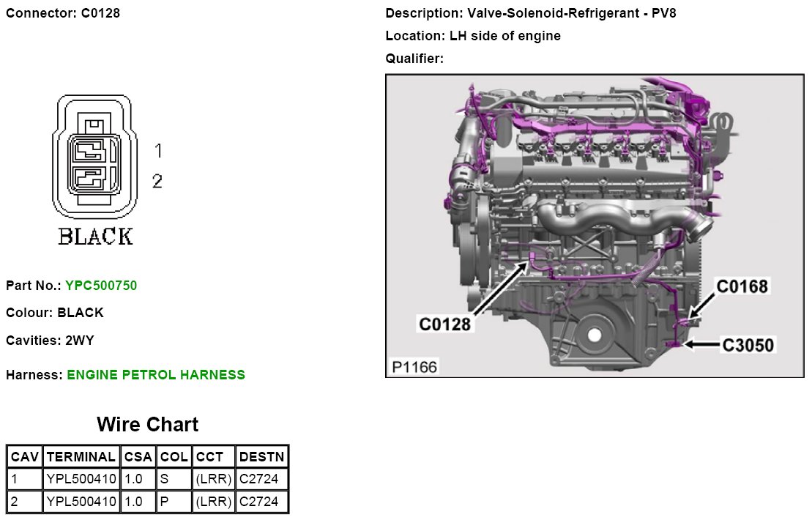812x520 pixels.
Task: Click the black connector face diagram
Action: pos(93,157)
